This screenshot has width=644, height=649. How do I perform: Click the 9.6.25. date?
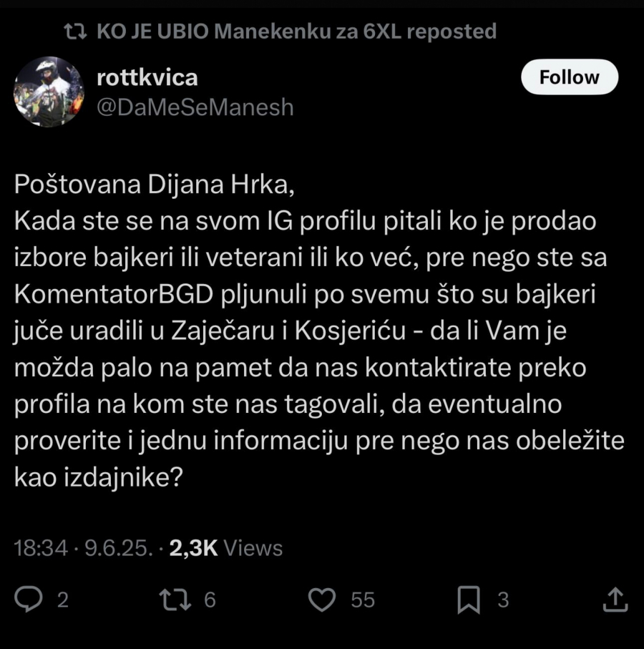pos(118,548)
